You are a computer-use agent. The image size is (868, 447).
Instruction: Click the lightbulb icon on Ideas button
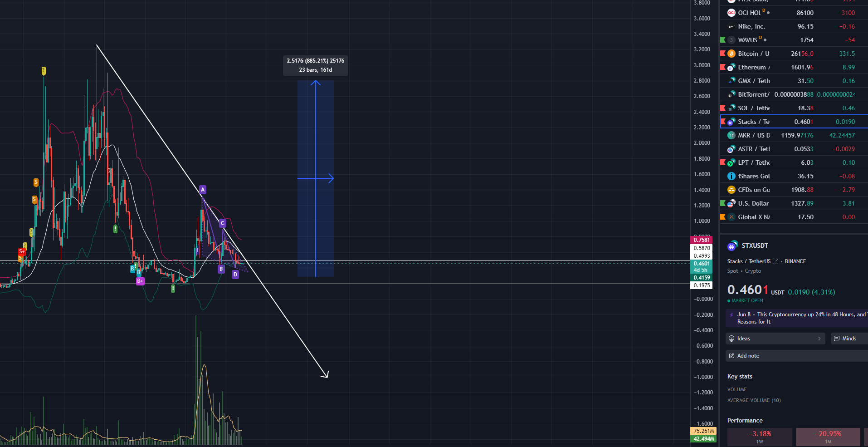click(x=731, y=339)
